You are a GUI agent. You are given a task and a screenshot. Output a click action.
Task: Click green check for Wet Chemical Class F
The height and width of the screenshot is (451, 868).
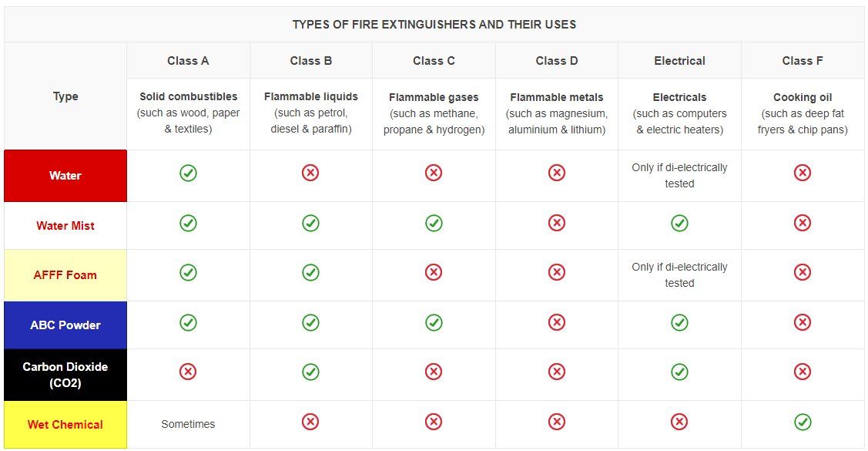(x=803, y=422)
